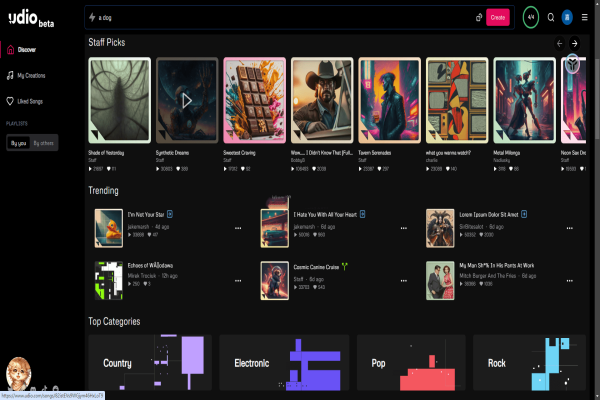Go to Discover in sidebar
The height and width of the screenshot is (400, 600).
click(28, 48)
